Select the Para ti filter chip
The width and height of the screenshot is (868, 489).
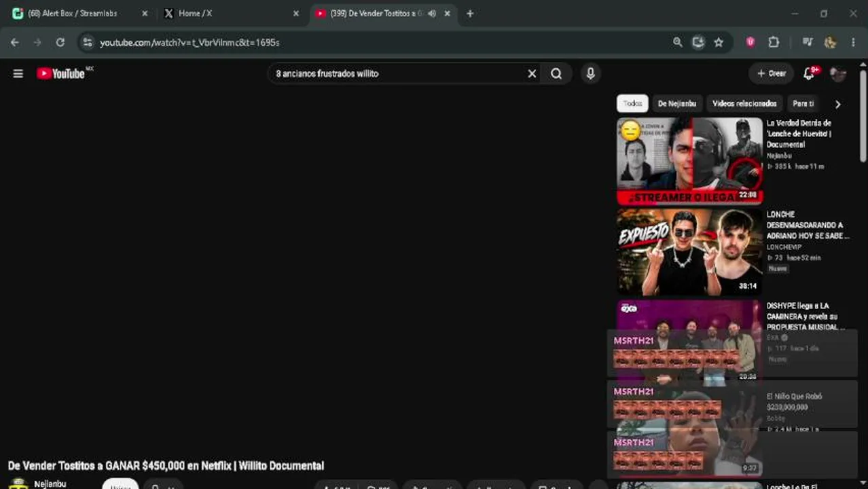(803, 103)
